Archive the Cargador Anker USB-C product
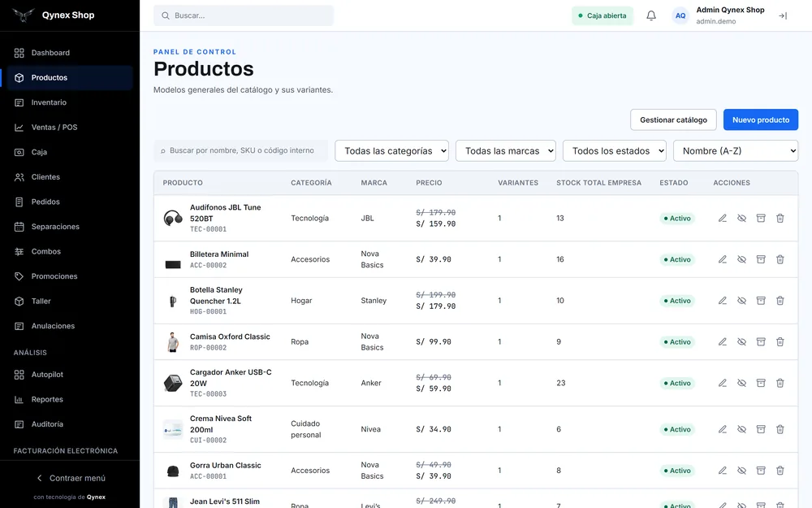The height and width of the screenshot is (508, 812). [761, 383]
